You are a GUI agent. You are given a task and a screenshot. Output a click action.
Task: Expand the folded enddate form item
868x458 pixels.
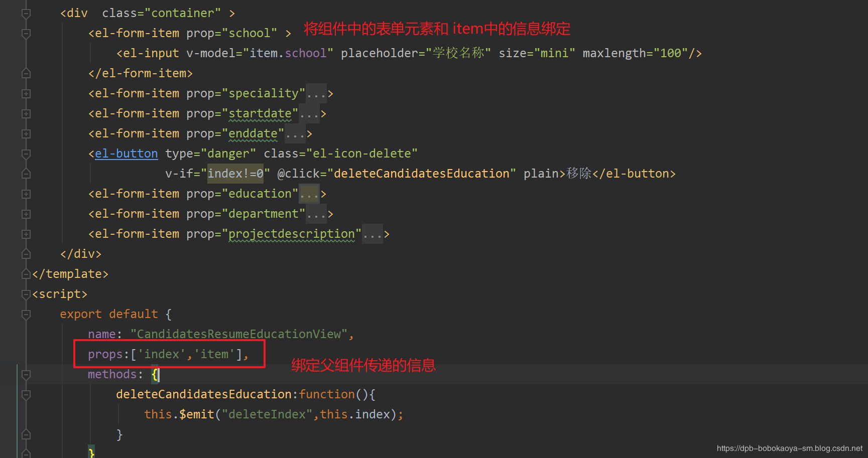pyautogui.click(x=26, y=134)
